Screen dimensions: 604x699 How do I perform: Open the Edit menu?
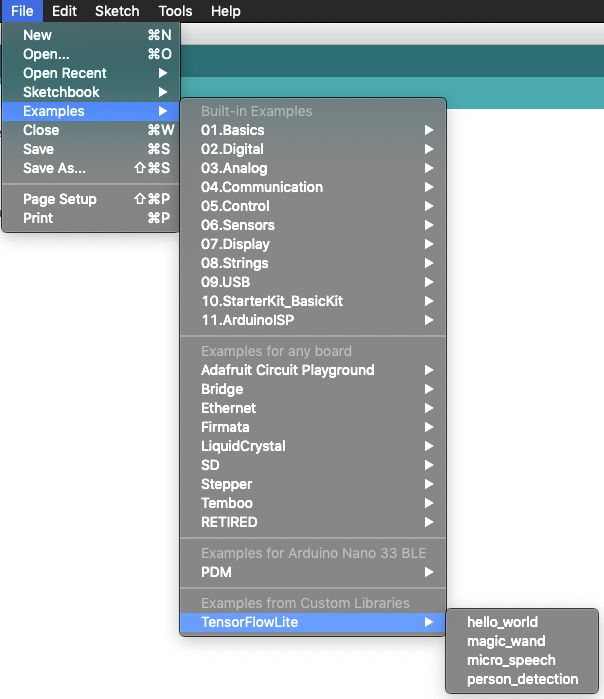coord(64,11)
